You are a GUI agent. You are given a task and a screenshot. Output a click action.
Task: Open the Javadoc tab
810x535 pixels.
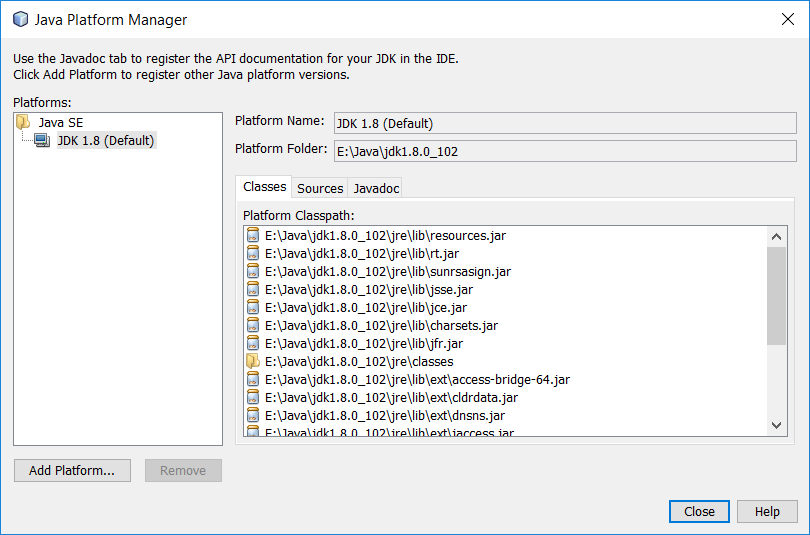pyautogui.click(x=376, y=188)
